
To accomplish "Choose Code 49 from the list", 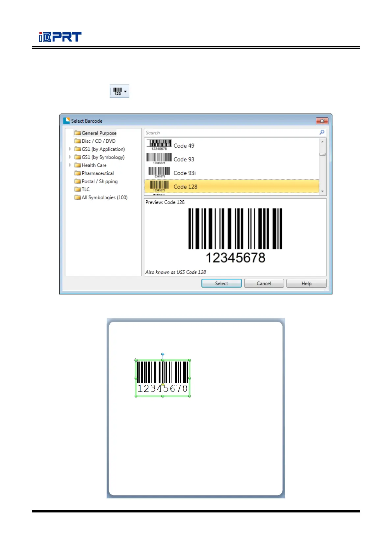I will tap(232, 145).
